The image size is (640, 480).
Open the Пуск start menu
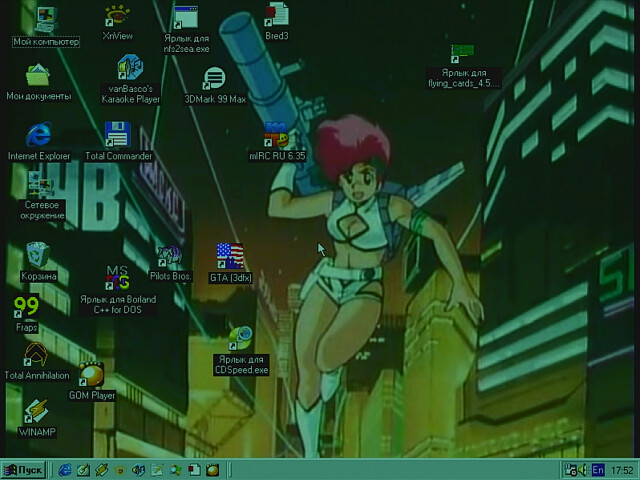(x=23, y=470)
